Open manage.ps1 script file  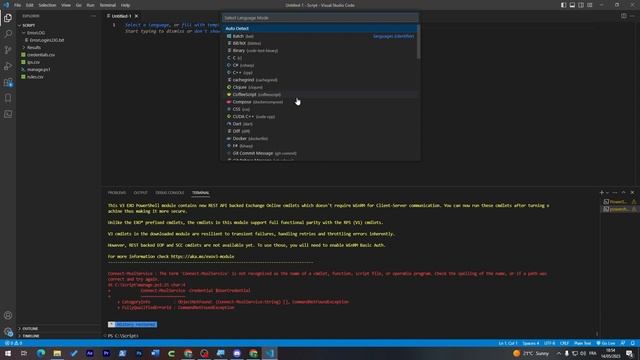point(38,69)
